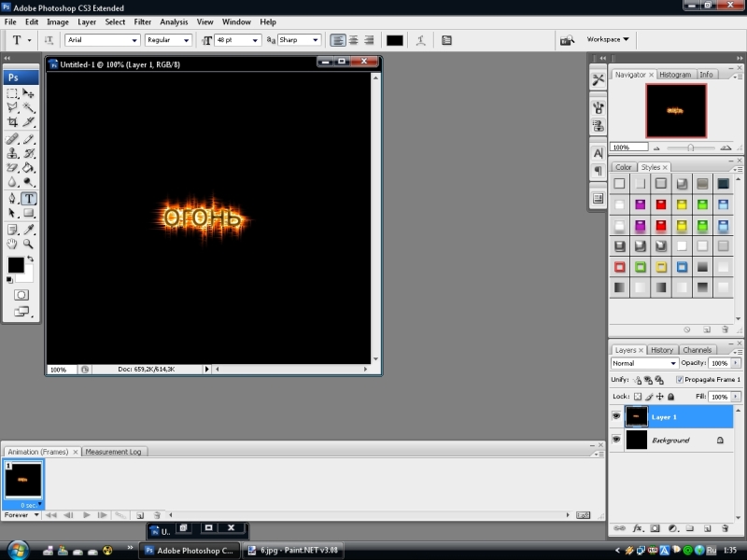Select the Horizontal Type tool
747x560 pixels.
tap(29, 199)
